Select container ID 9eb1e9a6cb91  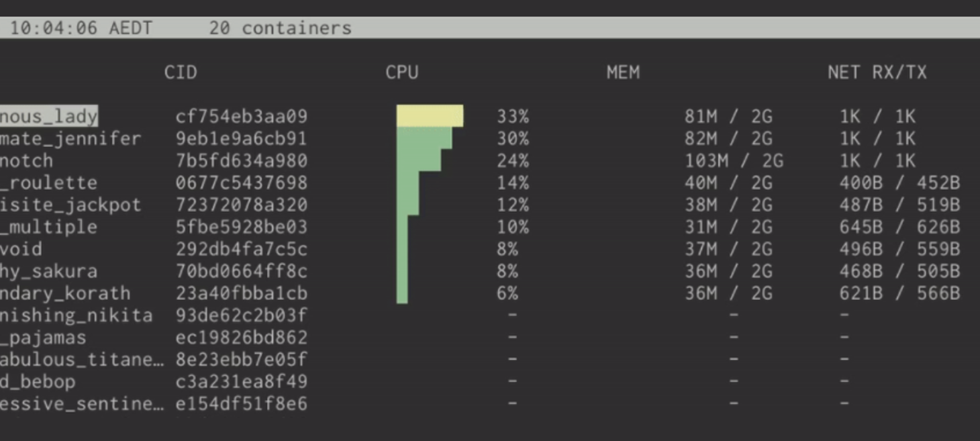[241, 138]
